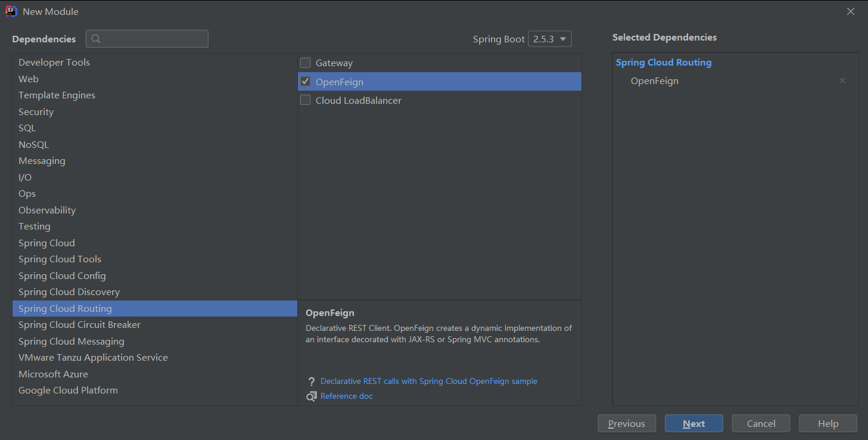868x440 pixels.
Task: Open Spring Cloud Messaging category
Action: (155, 341)
